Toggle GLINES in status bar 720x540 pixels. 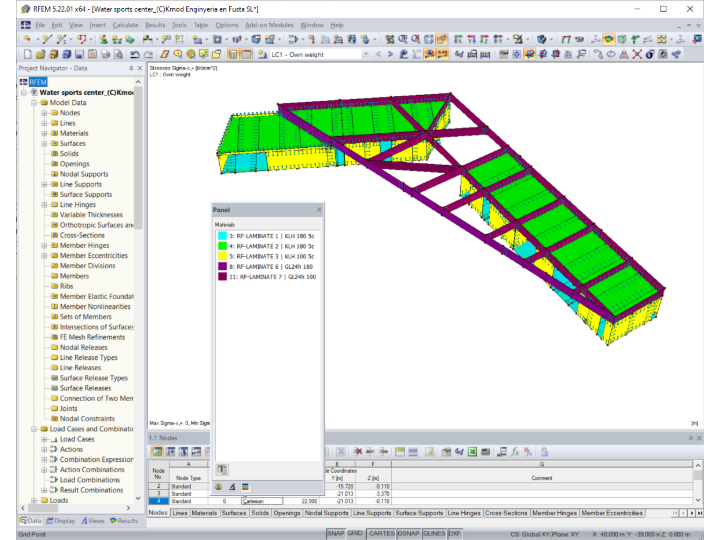(x=434, y=534)
